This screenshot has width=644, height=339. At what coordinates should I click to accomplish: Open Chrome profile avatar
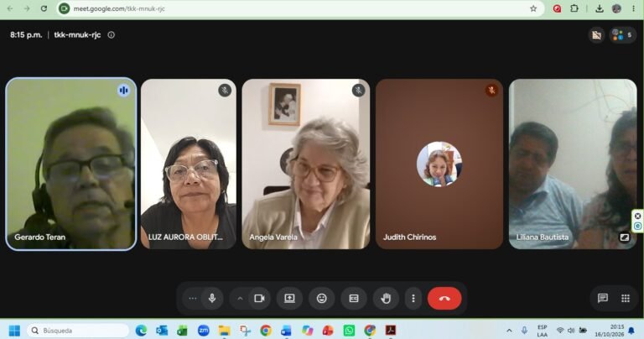click(x=616, y=8)
